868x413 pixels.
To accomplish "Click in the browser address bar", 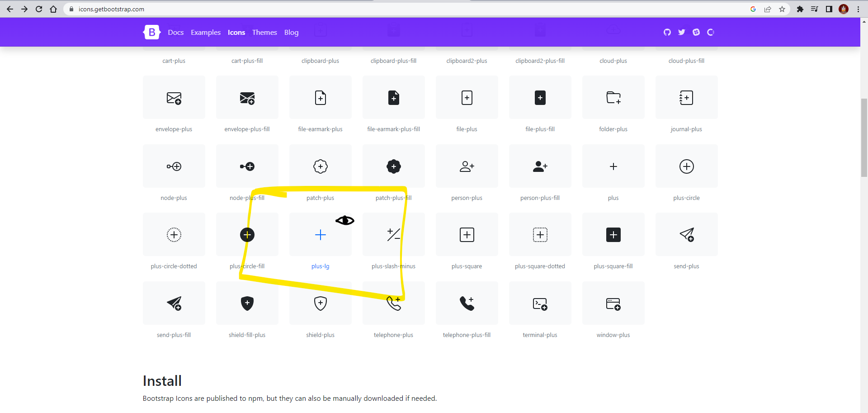I will pyautogui.click(x=181, y=9).
